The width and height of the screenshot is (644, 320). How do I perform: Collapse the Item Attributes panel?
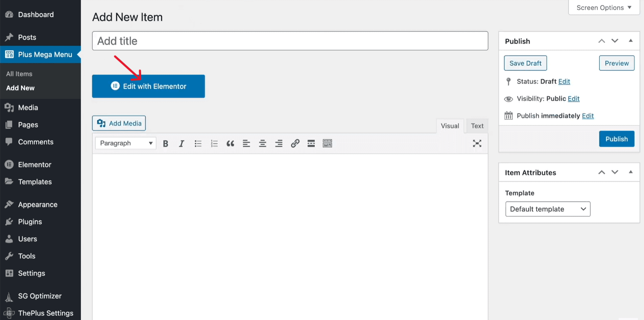[x=630, y=172]
